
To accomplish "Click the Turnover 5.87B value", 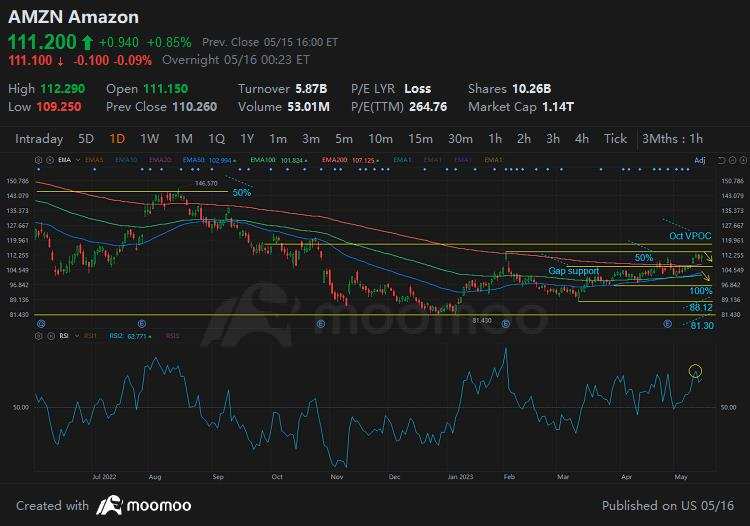I will (x=311, y=89).
